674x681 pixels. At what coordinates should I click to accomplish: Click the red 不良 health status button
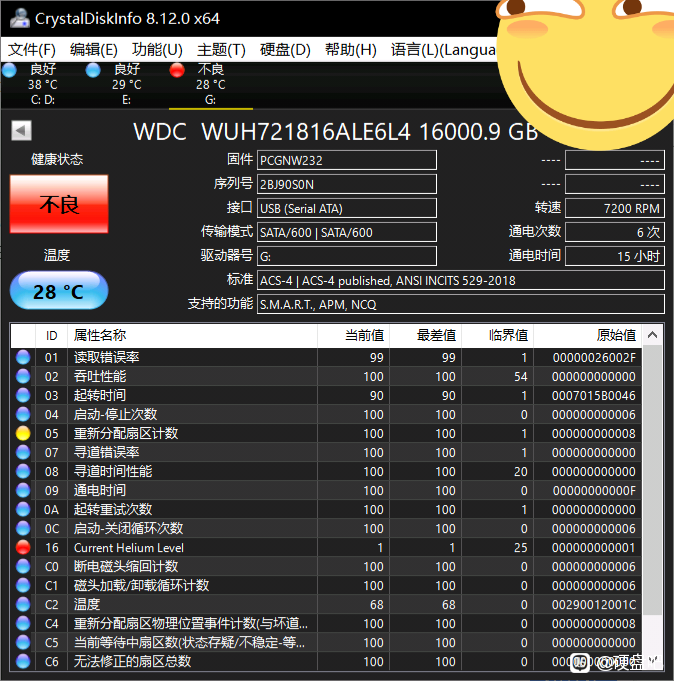tap(59, 204)
